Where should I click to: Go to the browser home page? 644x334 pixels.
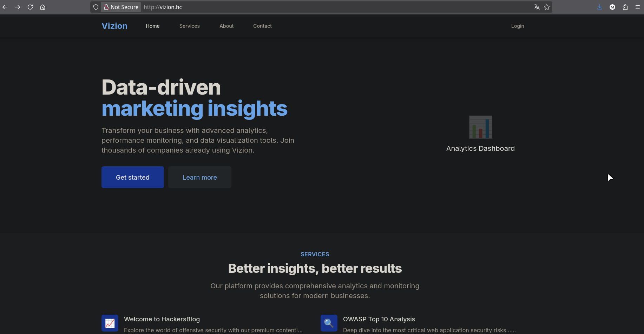43,7
